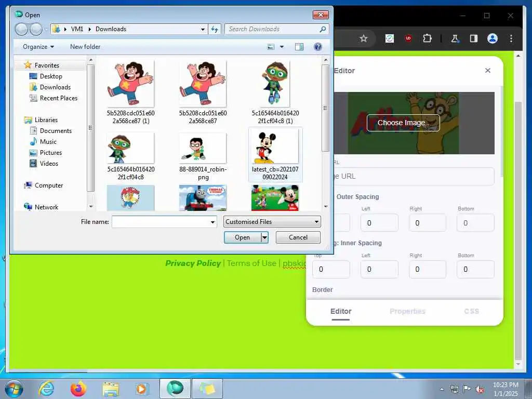Click the Open button split arrow
The height and width of the screenshot is (399, 532).
[264, 237]
